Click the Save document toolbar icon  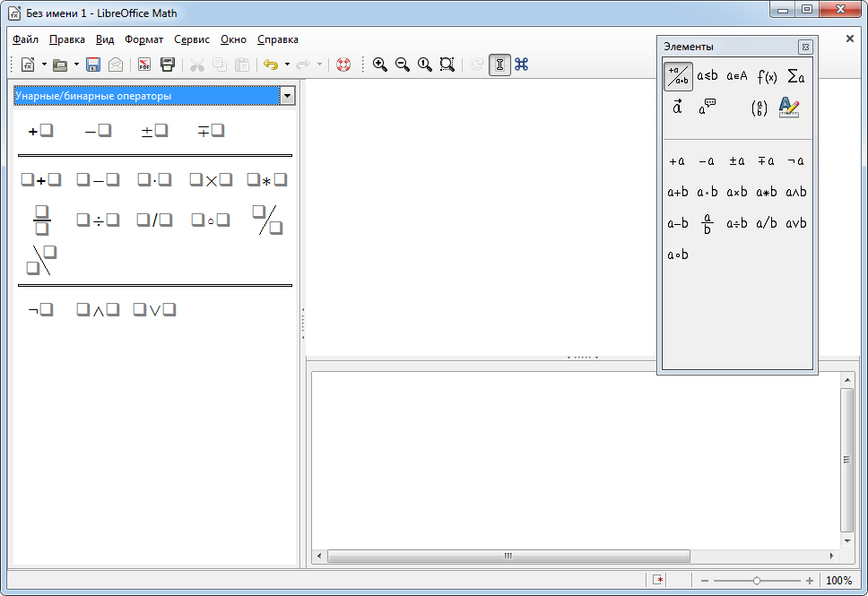[93, 65]
